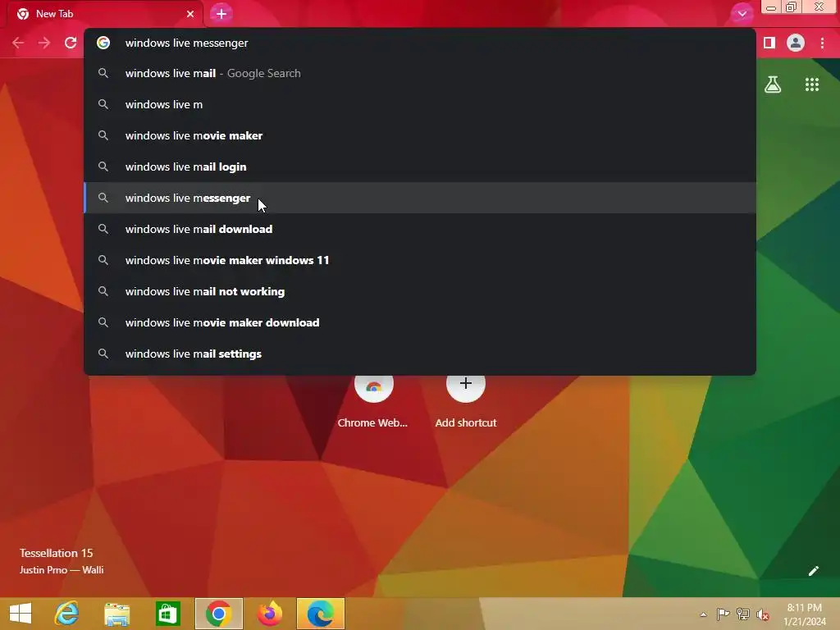Reload the page with the refresh icon
Image resolution: width=840 pixels, height=630 pixels.
click(71, 43)
